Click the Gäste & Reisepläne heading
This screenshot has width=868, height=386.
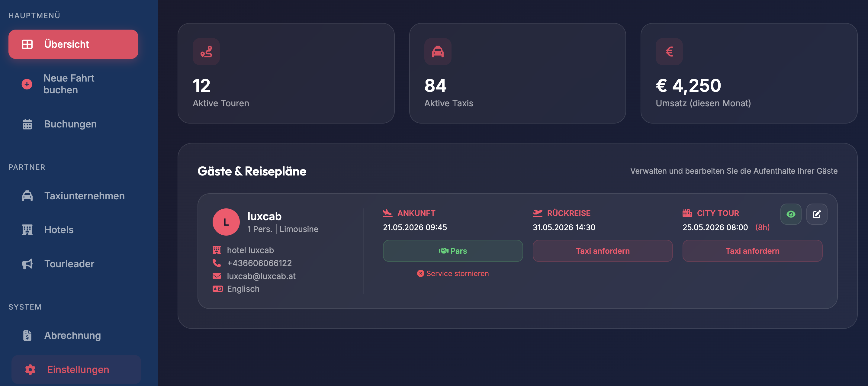click(x=252, y=171)
